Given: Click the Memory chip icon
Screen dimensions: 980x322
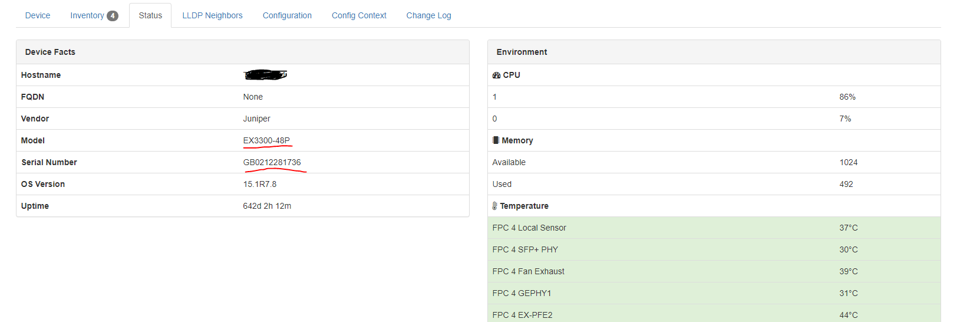Looking at the screenshot, I should [x=496, y=140].
